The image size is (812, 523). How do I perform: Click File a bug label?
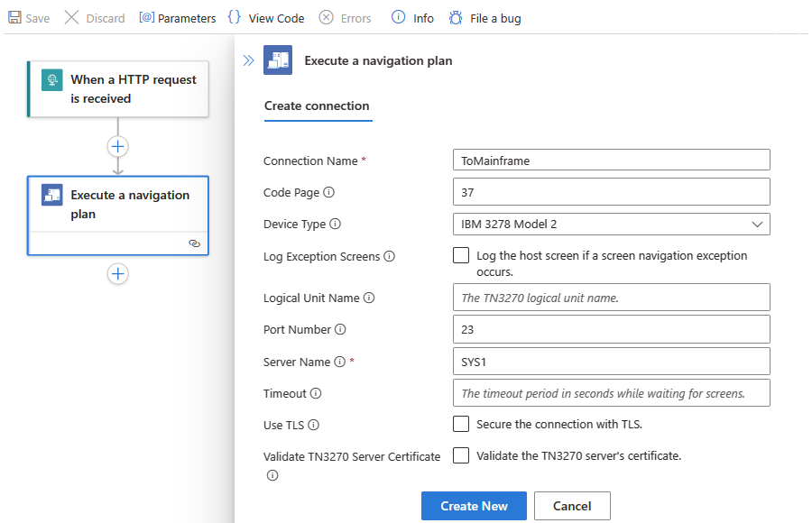[x=495, y=19]
